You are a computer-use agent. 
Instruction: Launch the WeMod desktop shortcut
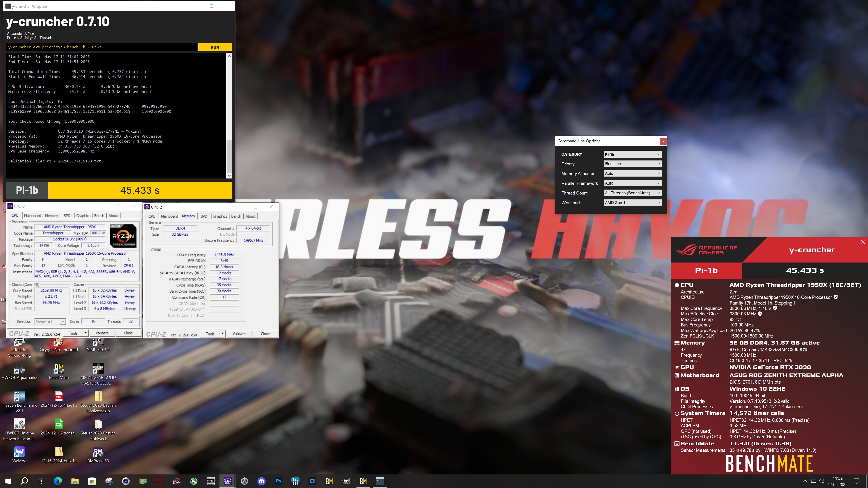[19, 455]
